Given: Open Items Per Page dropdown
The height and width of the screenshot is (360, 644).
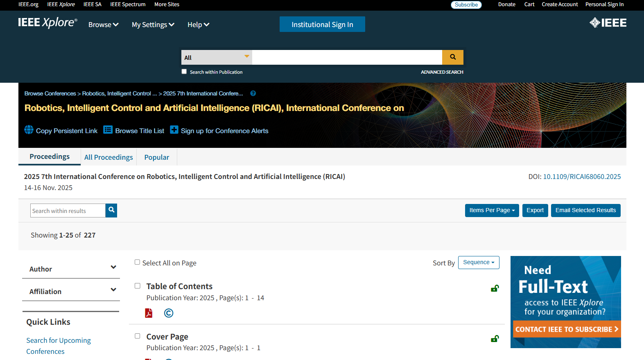Looking at the screenshot, I should coord(492,211).
